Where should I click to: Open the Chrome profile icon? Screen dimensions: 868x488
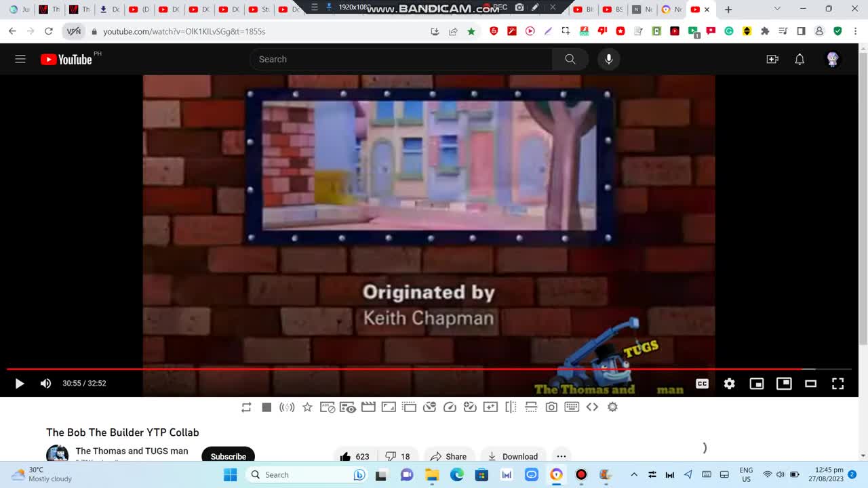coord(819,31)
